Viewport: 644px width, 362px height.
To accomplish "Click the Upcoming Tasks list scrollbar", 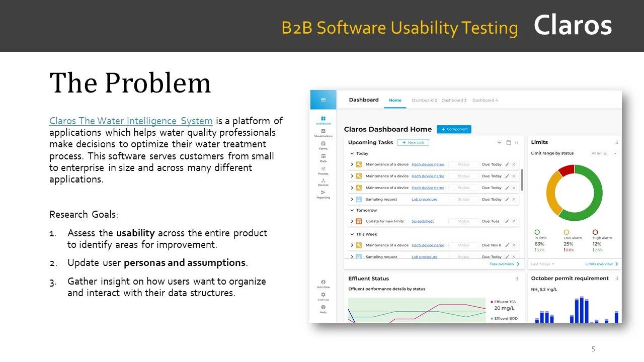I will (x=522, y=179).
